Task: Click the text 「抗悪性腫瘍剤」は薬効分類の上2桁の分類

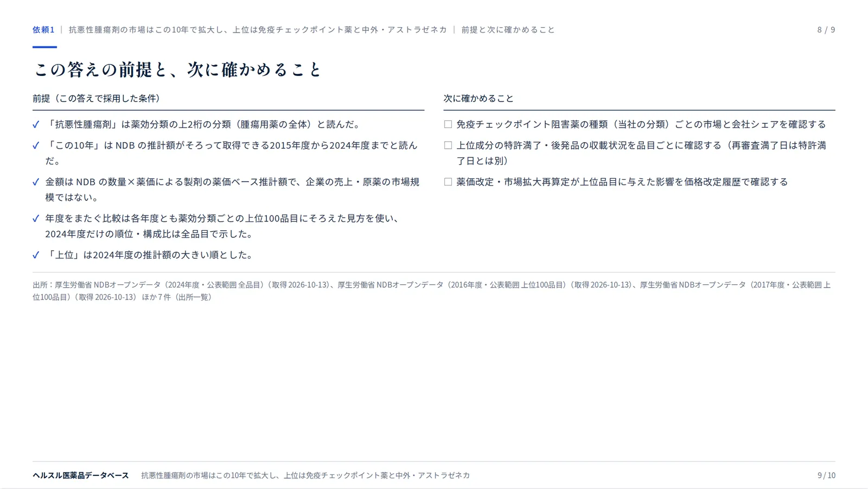Action: (203, 124)
